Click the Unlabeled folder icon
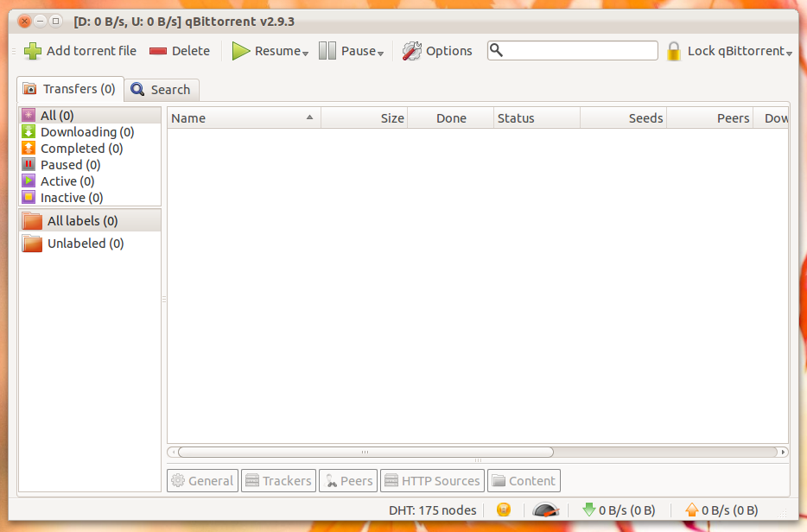Screen dimensions: 807x532 pos(32,244)
